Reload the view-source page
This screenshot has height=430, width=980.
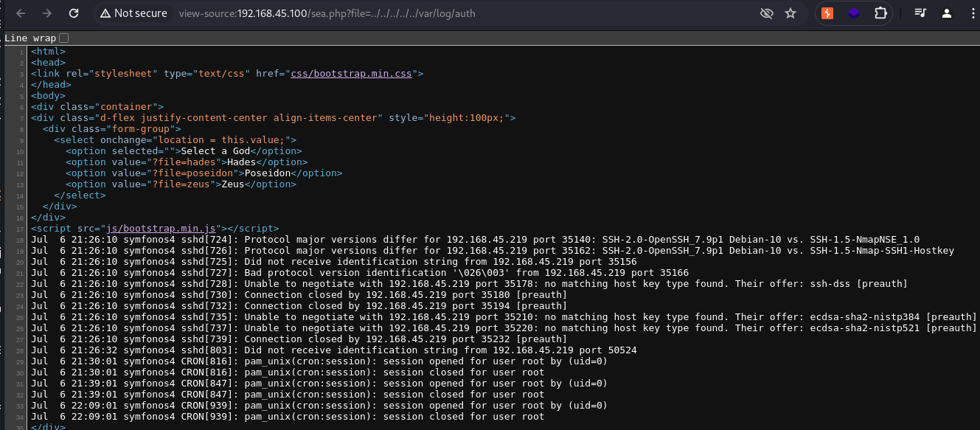(x=74, y=13)
